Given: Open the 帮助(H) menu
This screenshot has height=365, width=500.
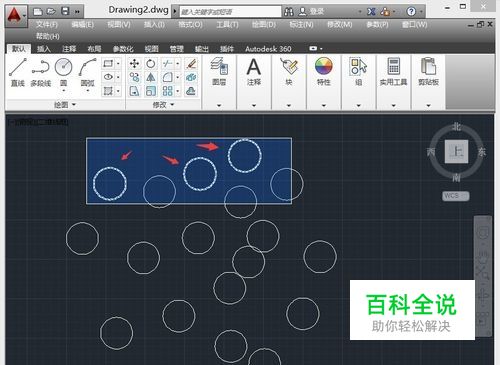Looking at the screenshot, I should click(x=48, y=36).
